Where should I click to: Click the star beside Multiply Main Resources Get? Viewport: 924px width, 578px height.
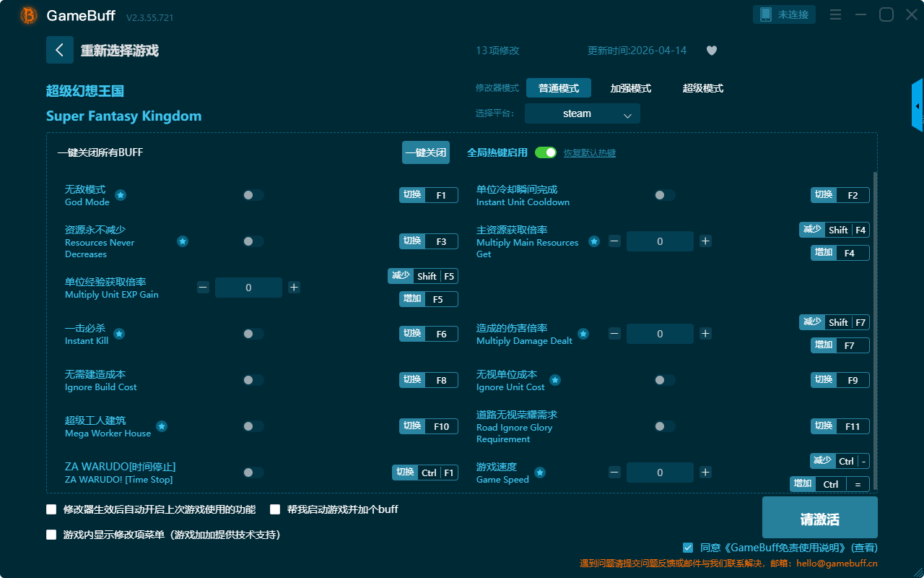coord(594,241)
